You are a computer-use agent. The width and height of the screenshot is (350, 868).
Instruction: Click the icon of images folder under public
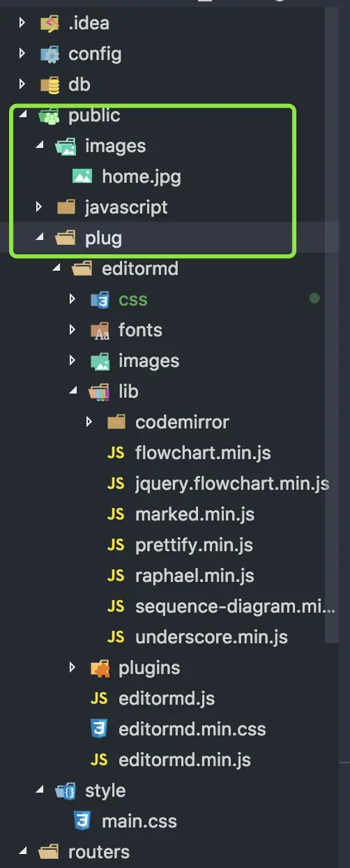coord(66,147)
